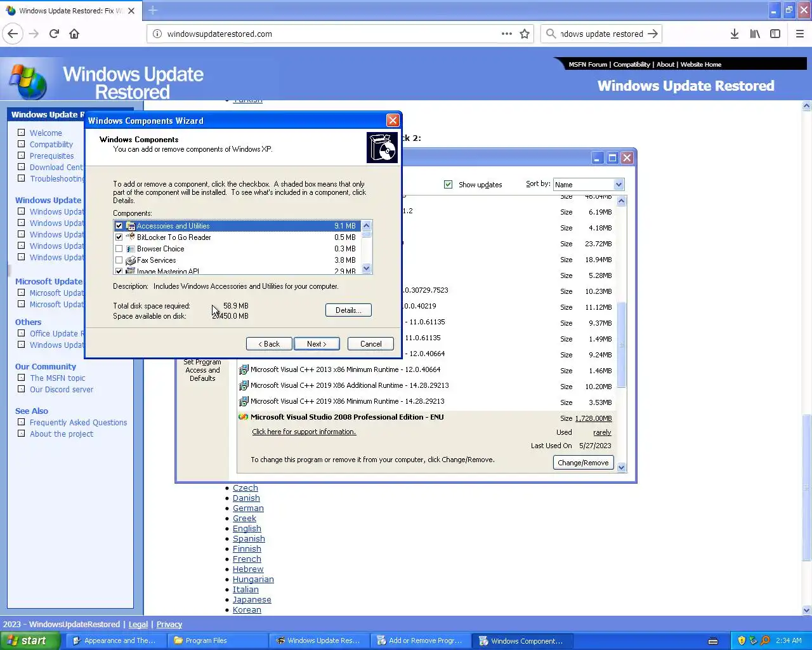This screenshot has width=812, height=650.
Task: Open Compatibility in the header menu
Action: pyautogui.click(x=631, y=65)
